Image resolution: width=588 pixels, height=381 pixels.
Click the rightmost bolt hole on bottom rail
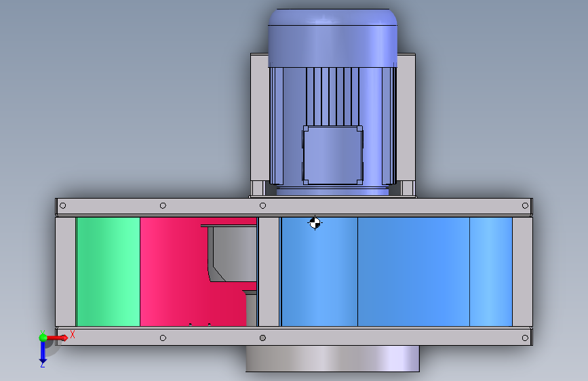tap(525, 338)
